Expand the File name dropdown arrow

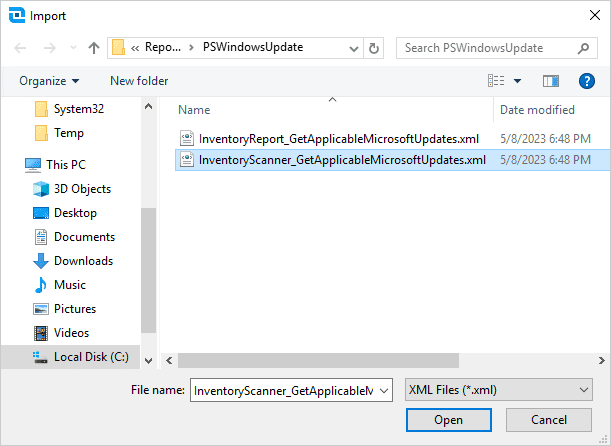coord(384,391)
